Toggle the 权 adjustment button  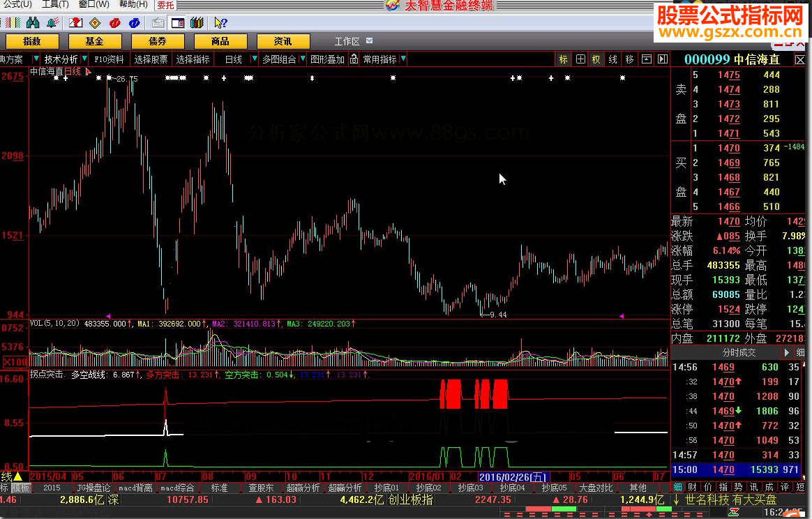pyautogui.click(x=596, y=59)
